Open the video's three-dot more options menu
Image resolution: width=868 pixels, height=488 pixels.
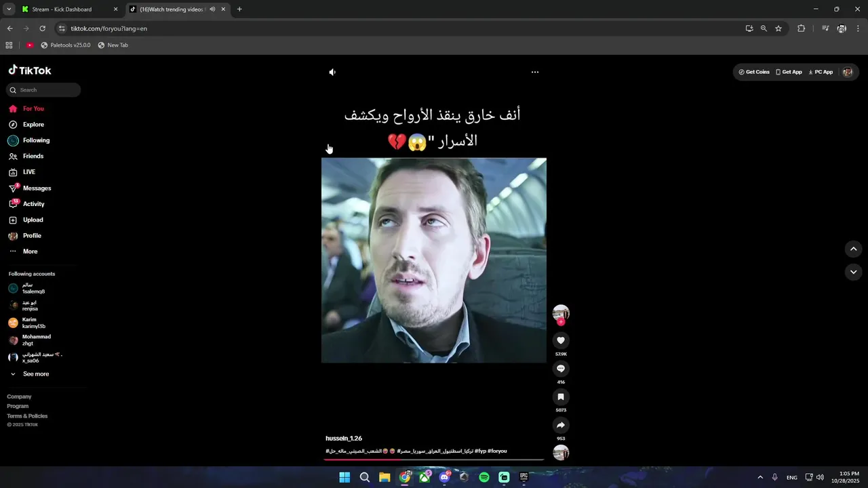coord(535,72)
